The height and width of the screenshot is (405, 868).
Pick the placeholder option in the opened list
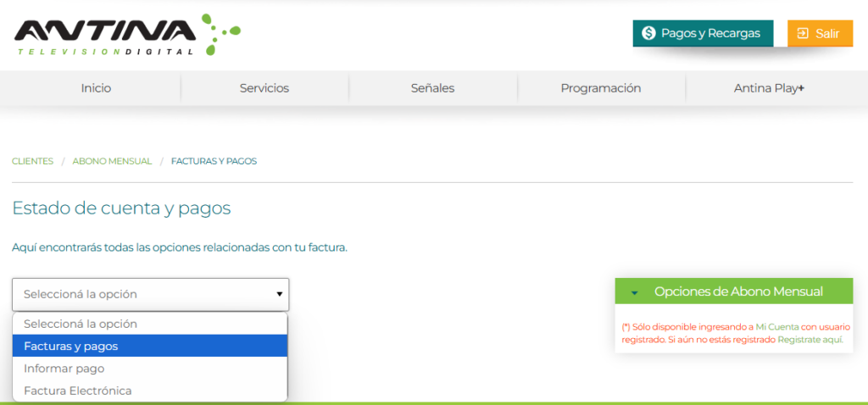[150, 324]
